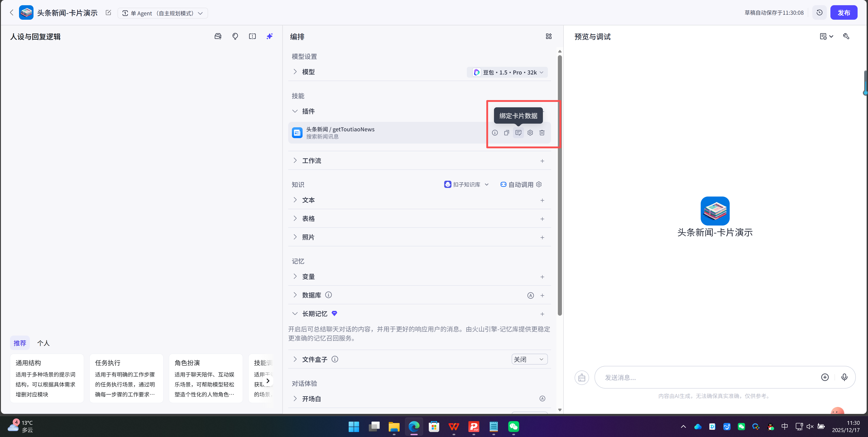This screenshot has height=437, width=868.
Task: Open debug wrench icon in 预览与调试 panel
Action: [x=847, y=36]
